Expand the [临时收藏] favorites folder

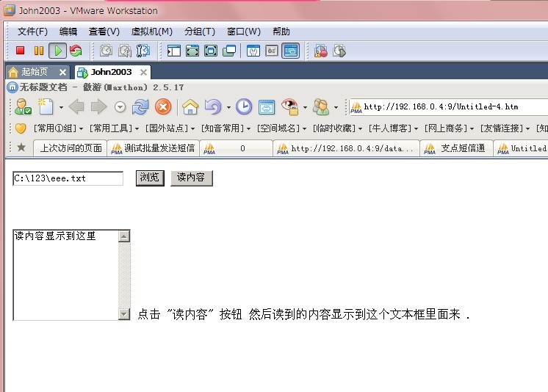(x=337, y=128)
